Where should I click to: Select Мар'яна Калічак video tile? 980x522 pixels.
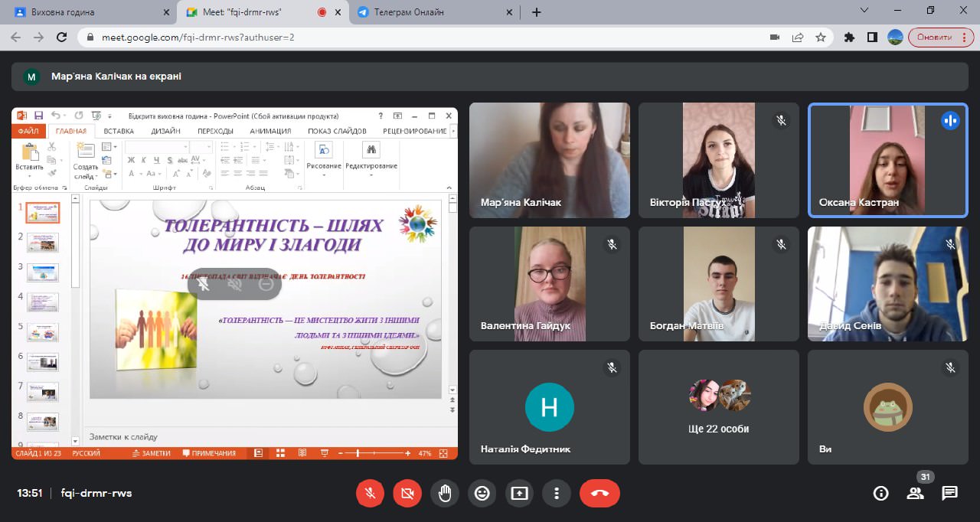[x=550, y=160]
